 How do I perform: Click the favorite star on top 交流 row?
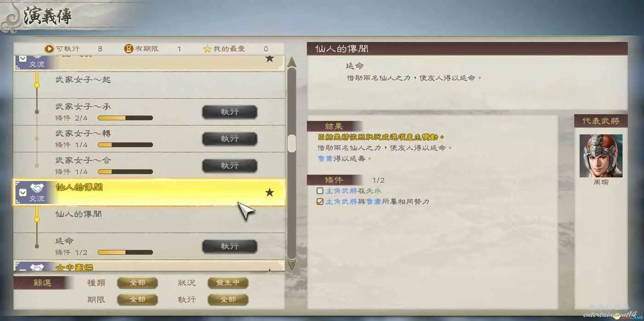click(x=270, y=58)
